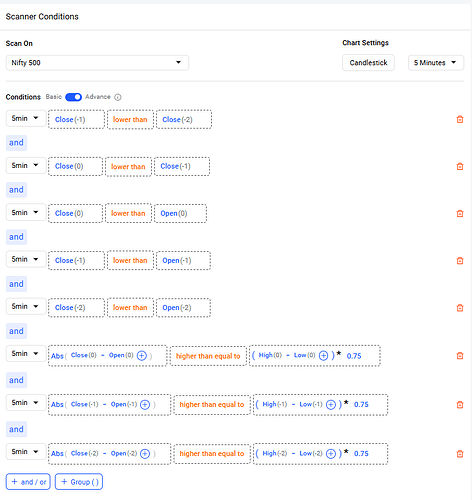The width and height of the screenshot is (472, 500).
Task: Click plus icon after Open(-1) in Abs expression
Action: click(x=145, y=405)
